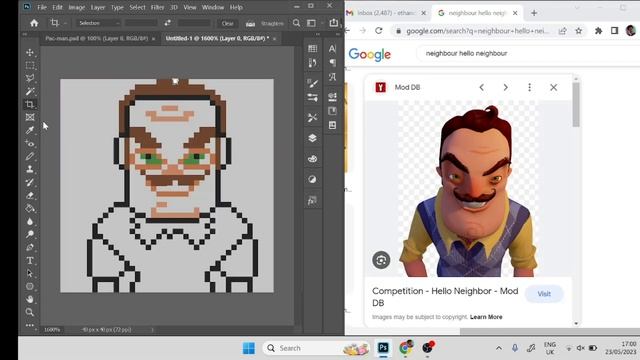Open image preview more options menu
The width and height of the screenshot is (640, 360).
pos(529,87)
